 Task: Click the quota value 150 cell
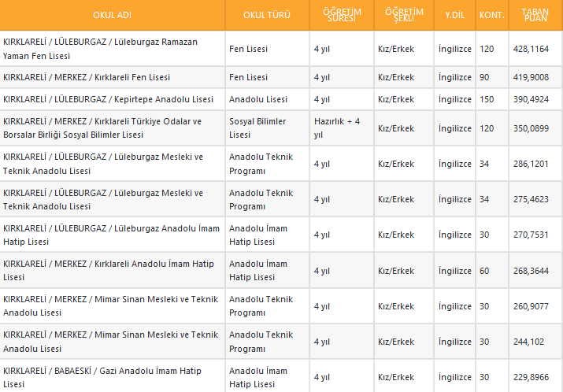(487, 99)
